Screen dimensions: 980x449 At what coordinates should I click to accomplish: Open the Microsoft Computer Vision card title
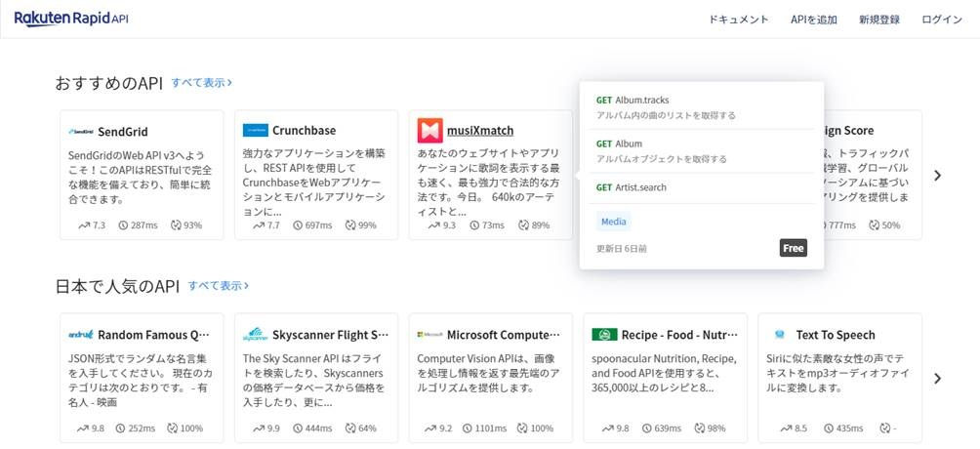pyautogui.click(x=503, y=335)
